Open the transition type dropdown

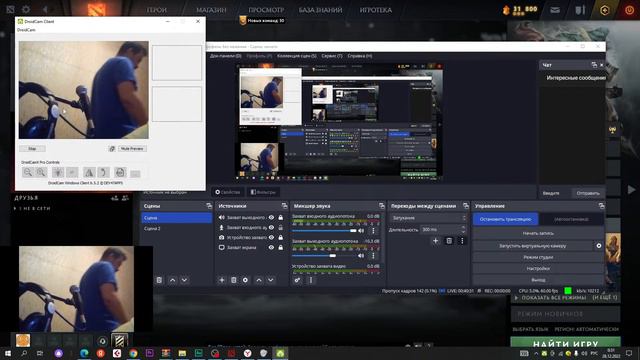point(428,218)
